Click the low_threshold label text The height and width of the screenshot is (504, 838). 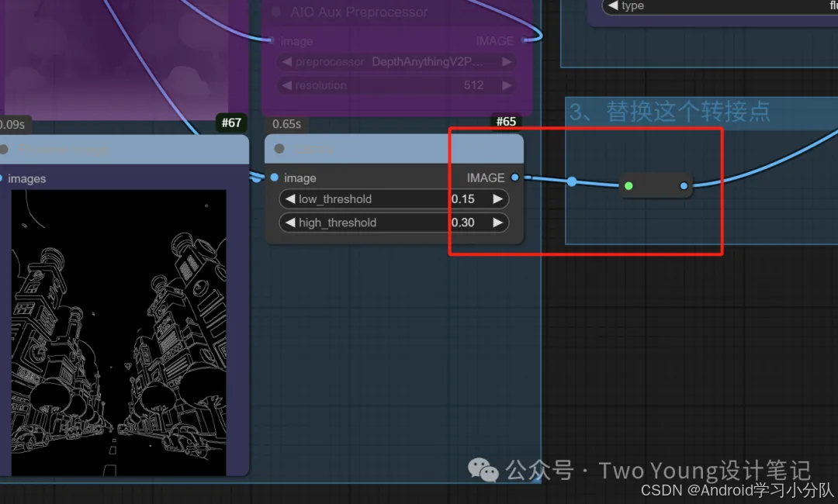(x=335, y=199)
